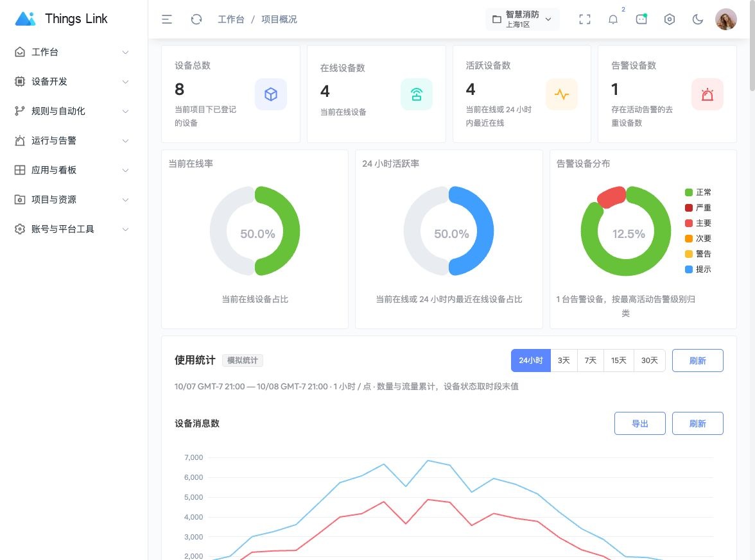755x560 pixels.
Task: Click the Things Link logo icon
Action: (x=26, y=19)
